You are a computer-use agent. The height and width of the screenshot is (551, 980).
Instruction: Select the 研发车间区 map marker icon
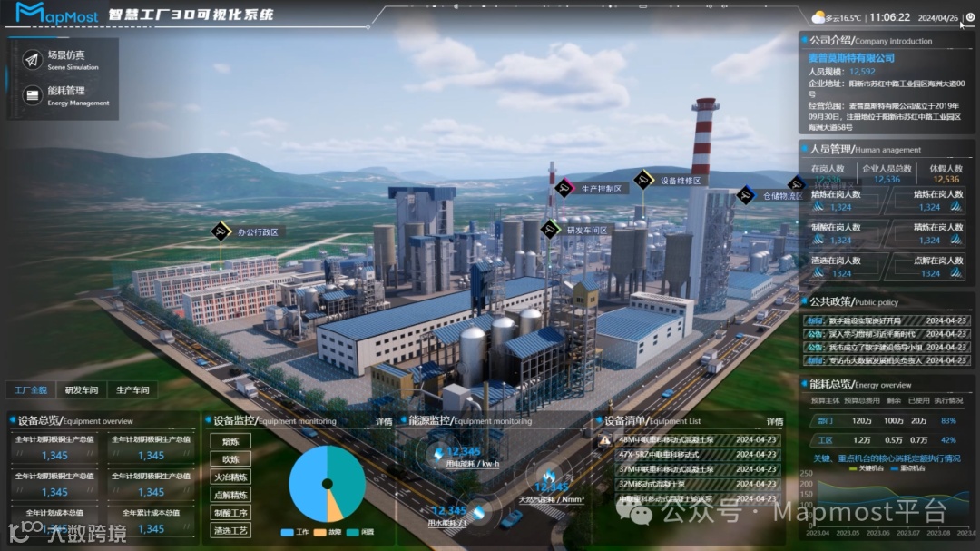point(550,230)
